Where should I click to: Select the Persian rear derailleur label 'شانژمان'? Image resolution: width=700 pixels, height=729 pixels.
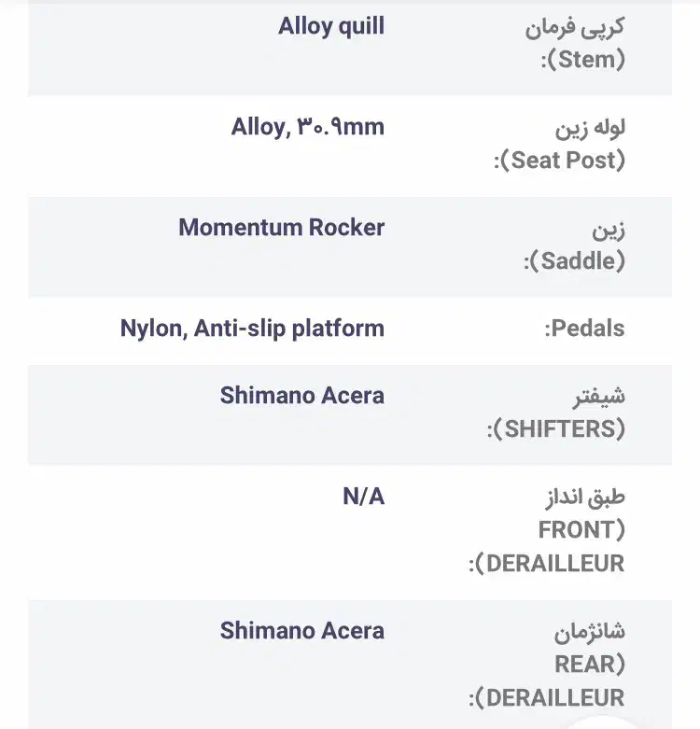[589, 631]
